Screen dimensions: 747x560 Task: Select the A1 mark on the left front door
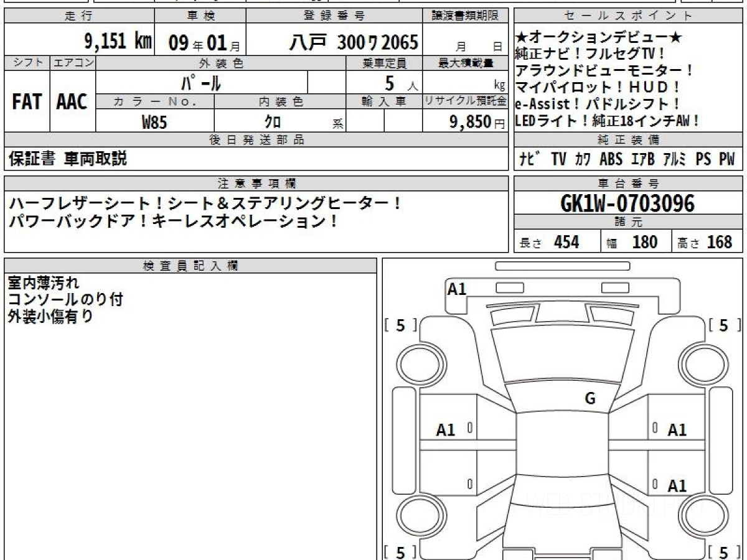point(446,429)
